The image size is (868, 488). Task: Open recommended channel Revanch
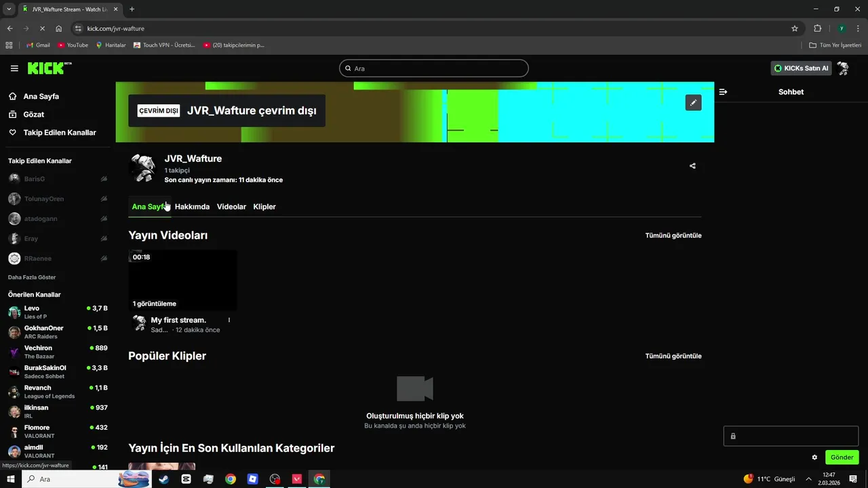(x=58, y=392)
